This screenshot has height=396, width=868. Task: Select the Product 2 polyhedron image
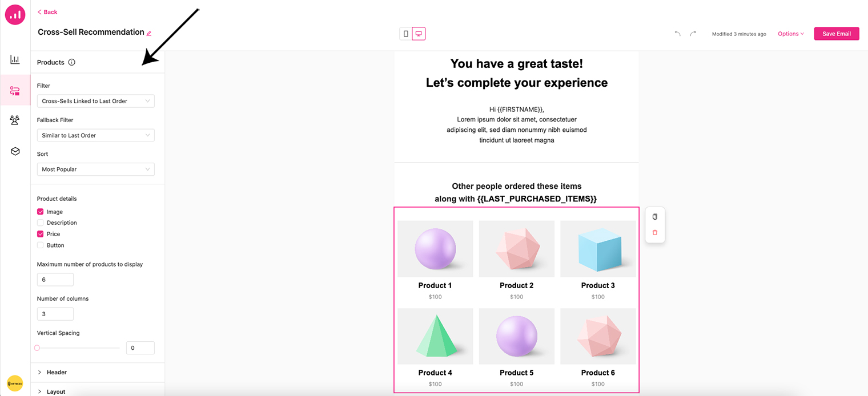tap(517, 249)
